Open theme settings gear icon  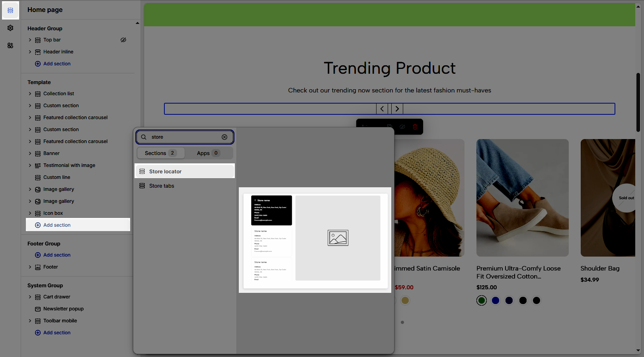(10, 28)
